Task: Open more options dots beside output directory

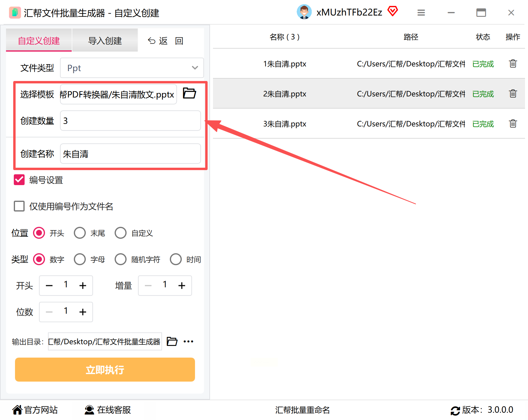Action: pyautogui.click(x=188, y=341)
